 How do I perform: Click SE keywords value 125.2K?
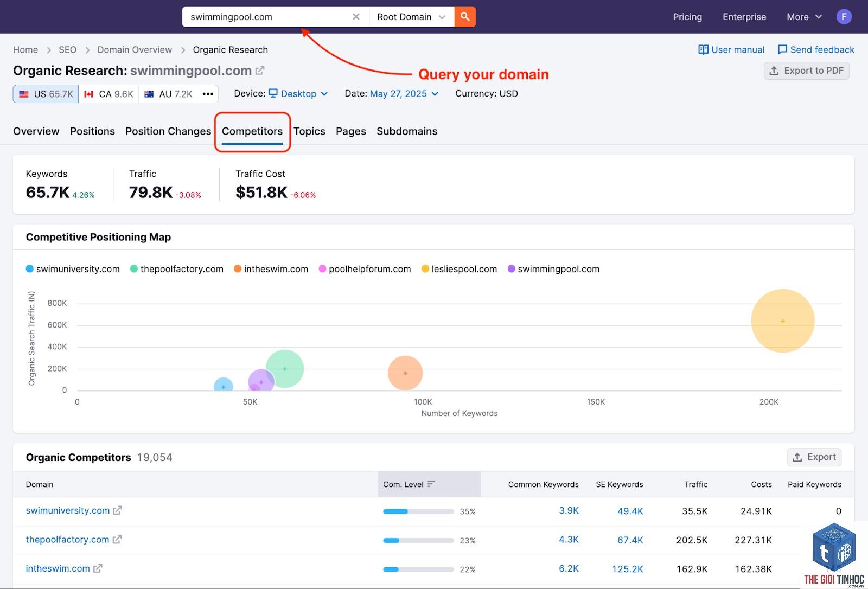627,569
